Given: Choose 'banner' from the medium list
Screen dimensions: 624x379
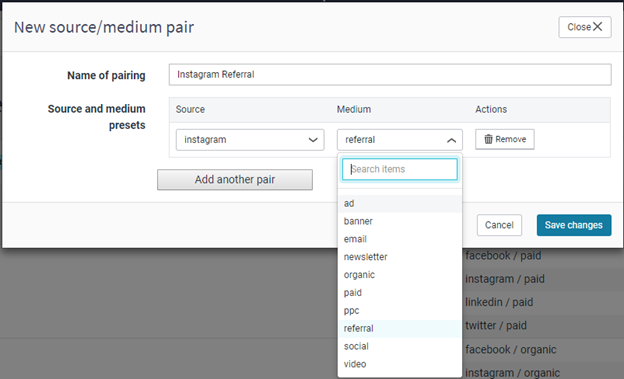Looking at the screenshot, I should click(x=400, y=221).
